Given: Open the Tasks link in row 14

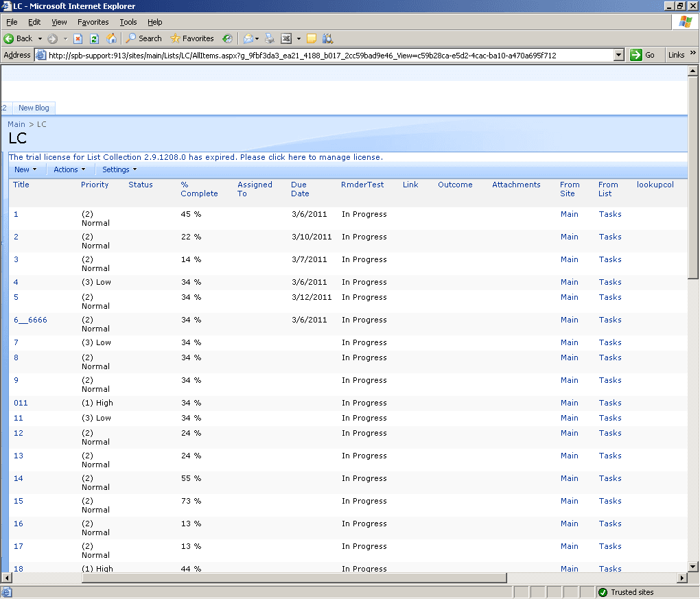Looking at the screenshot, I should (610, 478).
